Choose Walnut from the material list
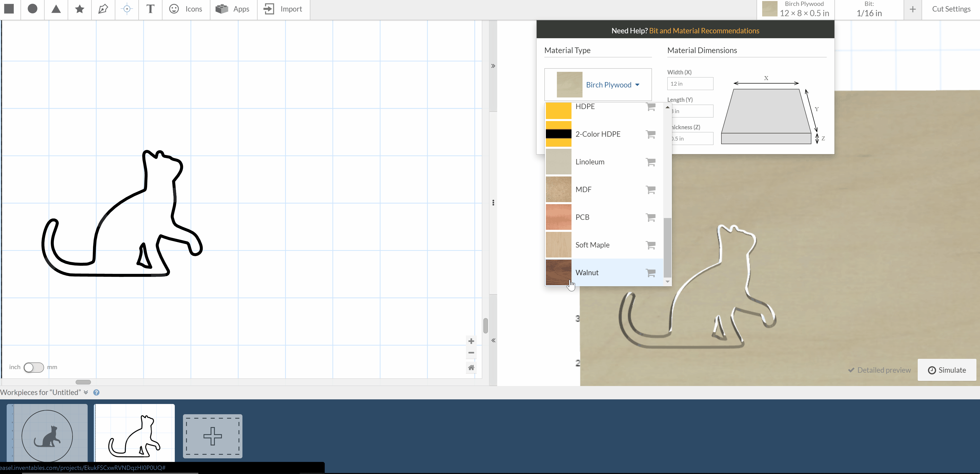This screenshot has width=980, height=474. [x=587, y=273]
